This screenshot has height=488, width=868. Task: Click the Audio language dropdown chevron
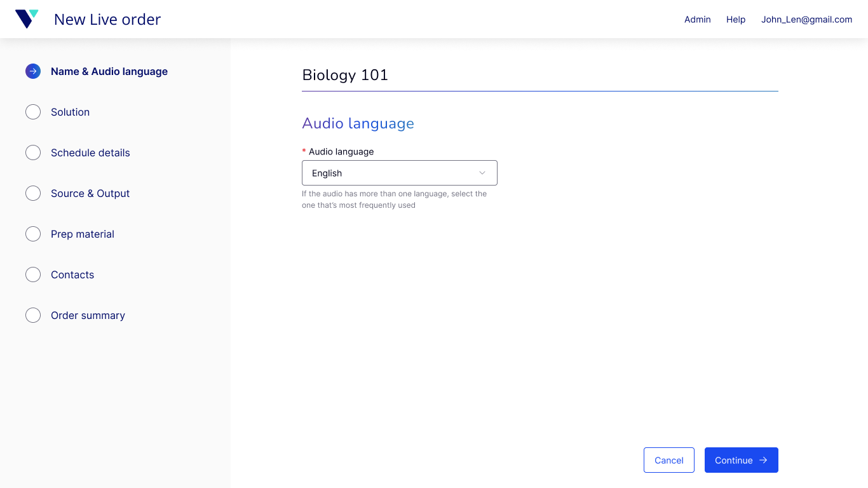482,173
